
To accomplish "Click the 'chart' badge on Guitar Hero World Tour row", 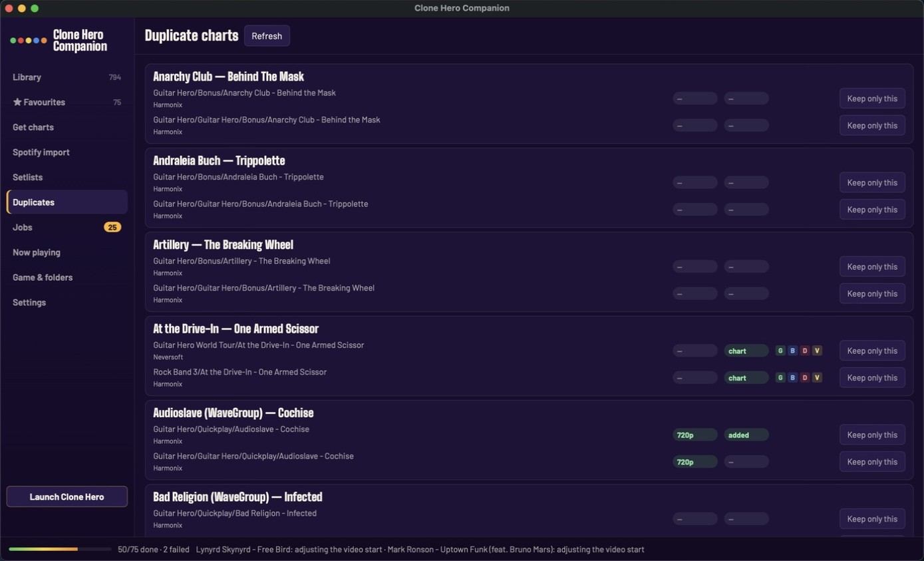I will pos(746,351).
